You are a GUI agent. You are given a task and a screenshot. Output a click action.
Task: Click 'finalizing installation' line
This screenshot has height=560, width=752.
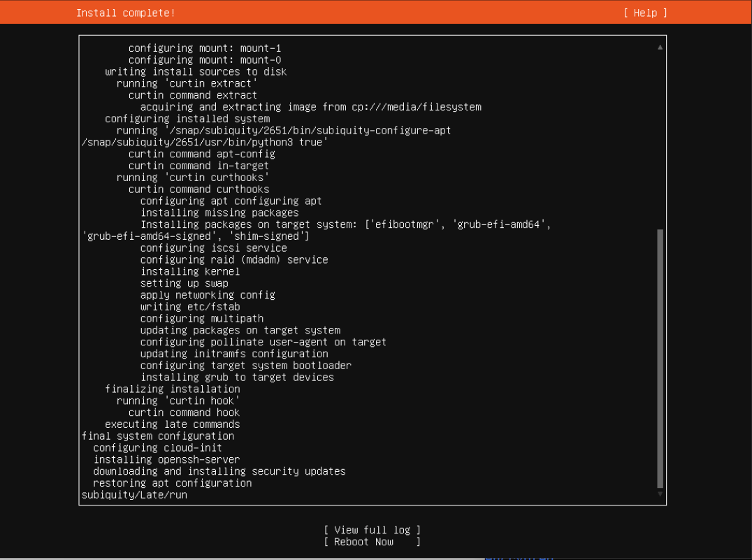173,389
